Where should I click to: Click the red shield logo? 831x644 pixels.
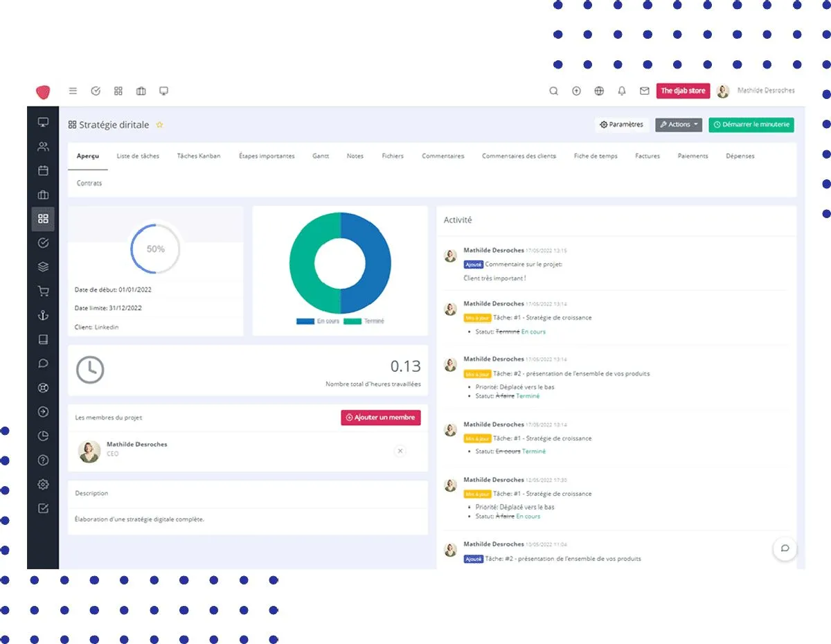[x=43, y=91]
